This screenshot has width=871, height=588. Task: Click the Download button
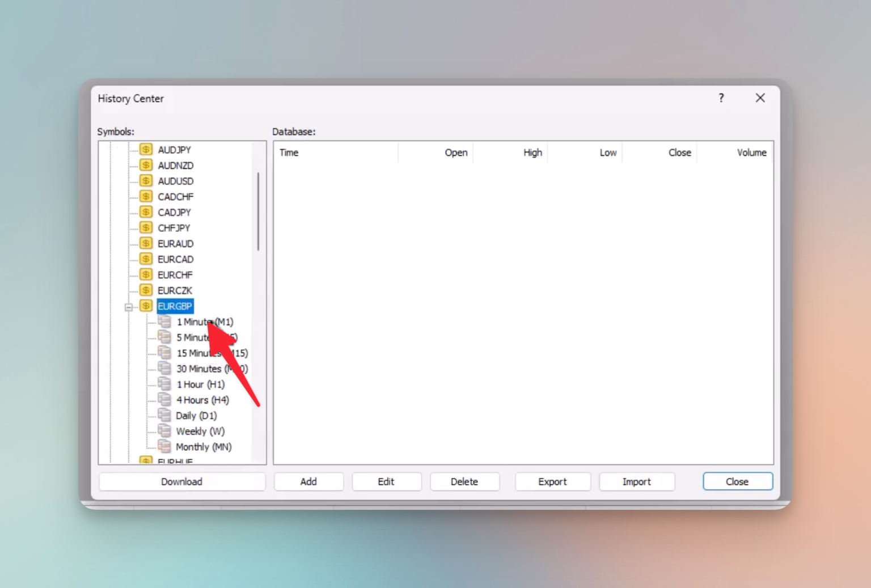coord(181,481)
